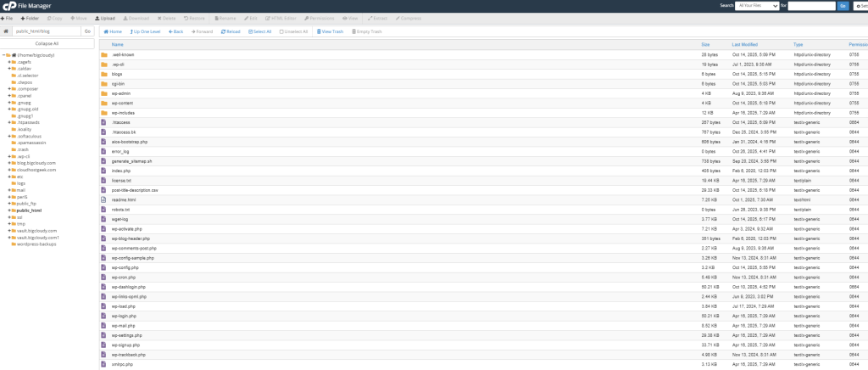Expand the public_html tree node
This screenshot has height=370, width=868.
click(8, 210)
